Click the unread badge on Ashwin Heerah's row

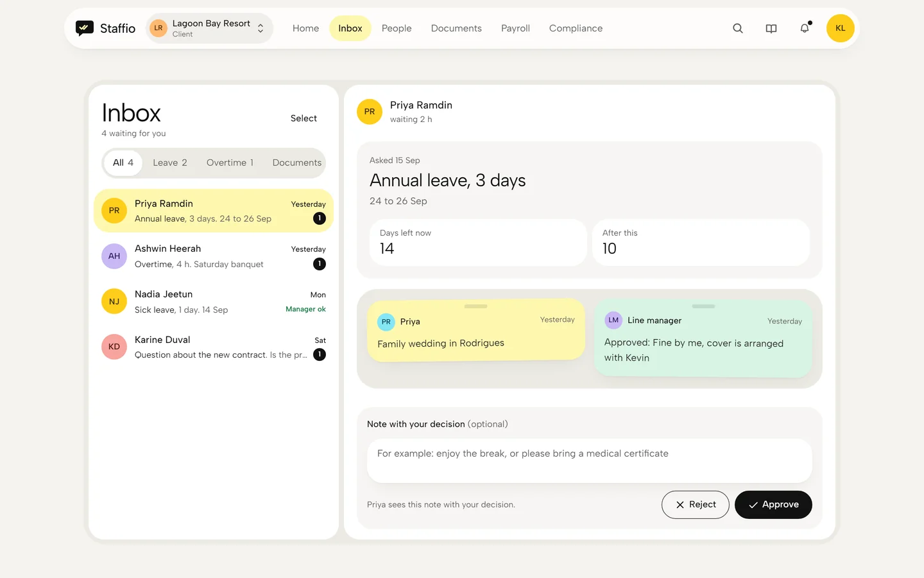320,264
